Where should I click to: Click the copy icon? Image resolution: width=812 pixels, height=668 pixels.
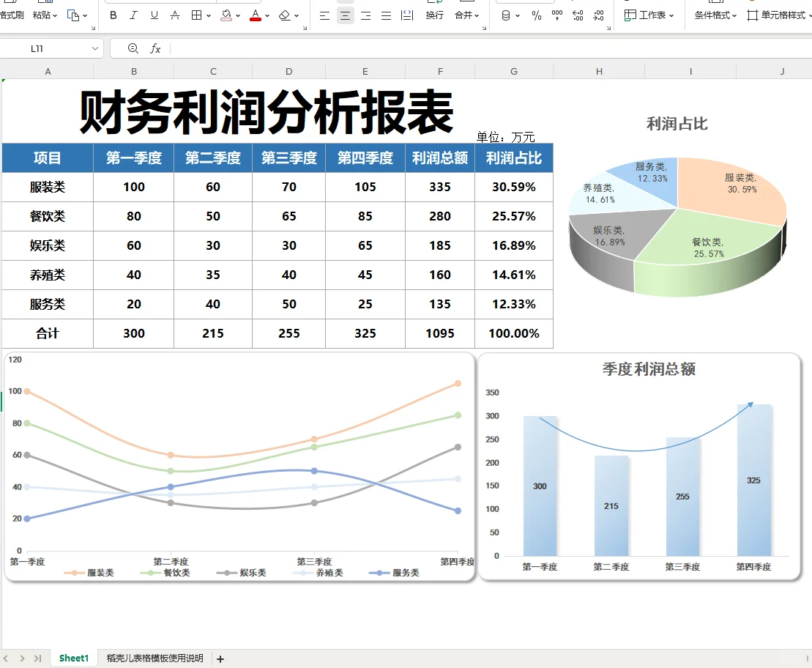pos(73,15)
